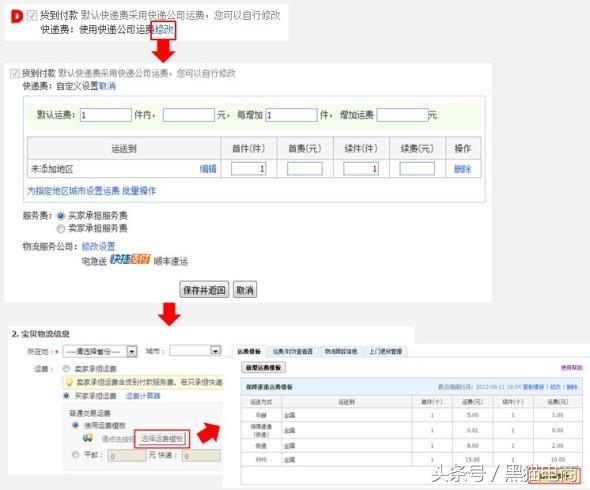Click the 删除 link in the template table header
This screenshot has width=590, height=490.
(572, 387)
